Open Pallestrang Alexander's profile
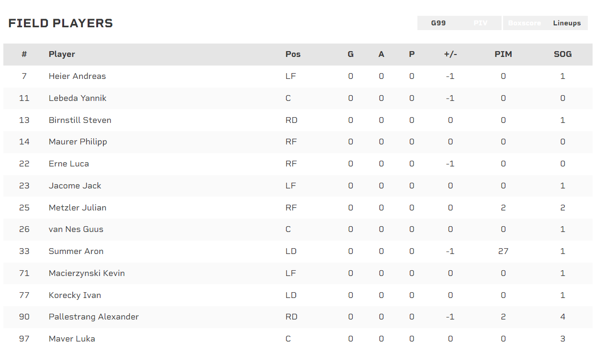 coord(94,317)
